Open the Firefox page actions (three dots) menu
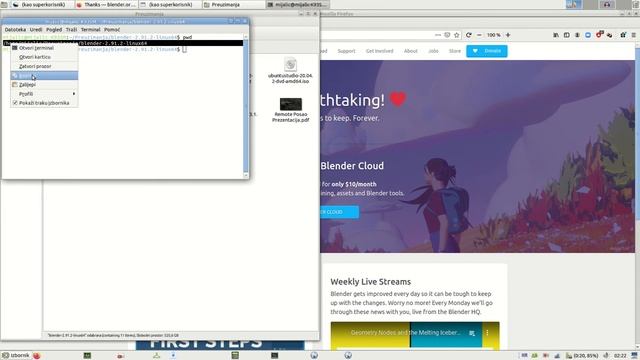The image size is (640, 360). click(x=438, y=35)
